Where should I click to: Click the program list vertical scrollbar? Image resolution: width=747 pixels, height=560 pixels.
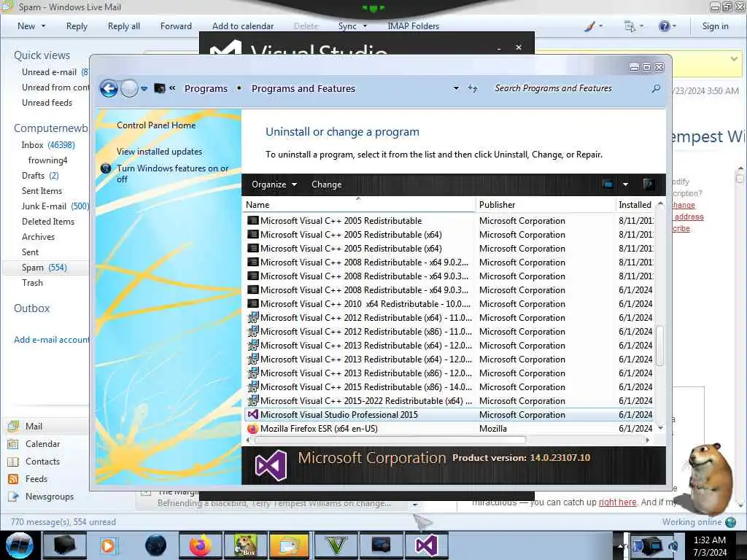click(660, 345)
